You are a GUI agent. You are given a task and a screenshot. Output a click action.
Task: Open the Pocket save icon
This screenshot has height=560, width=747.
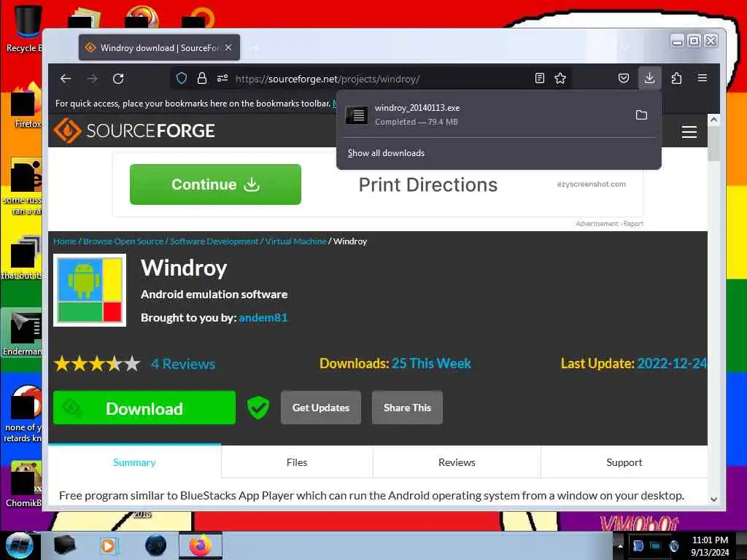pos(624,79)
